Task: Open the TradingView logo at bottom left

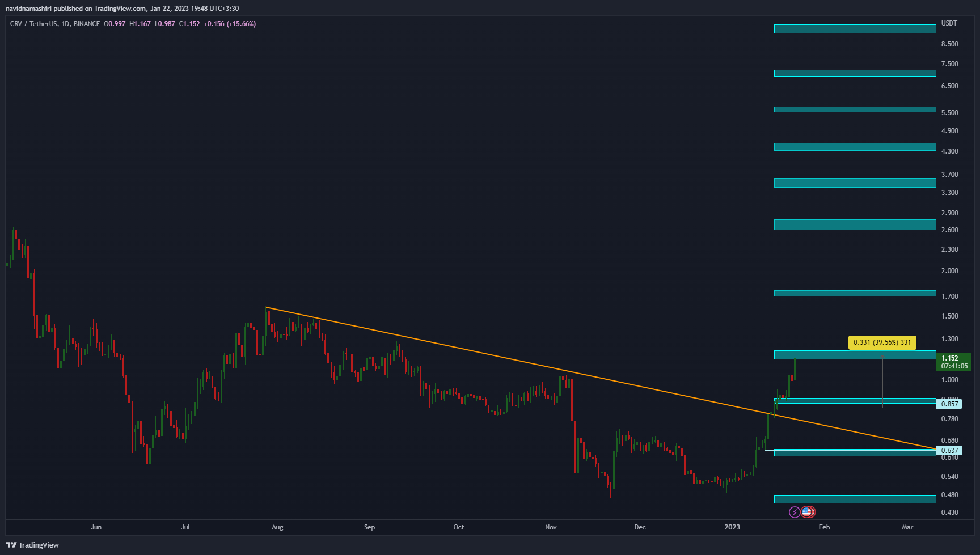Action: 32,545
